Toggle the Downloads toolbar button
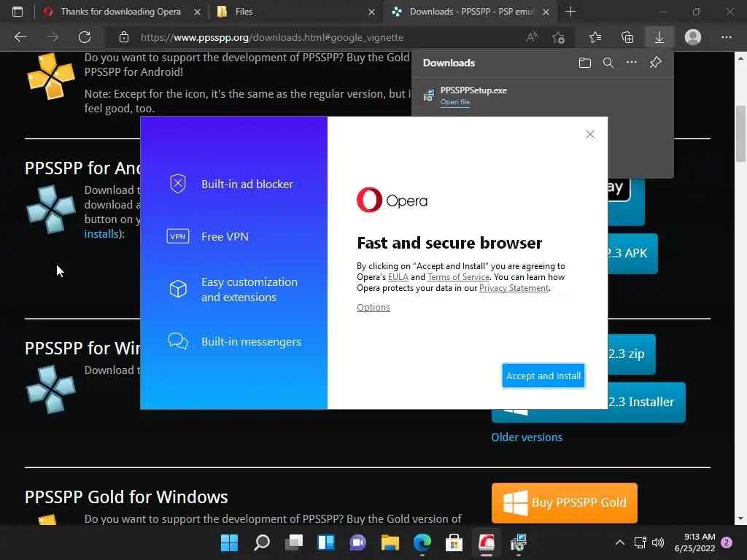Viewport: 747px width, 560px height. [x=659, y=37]
